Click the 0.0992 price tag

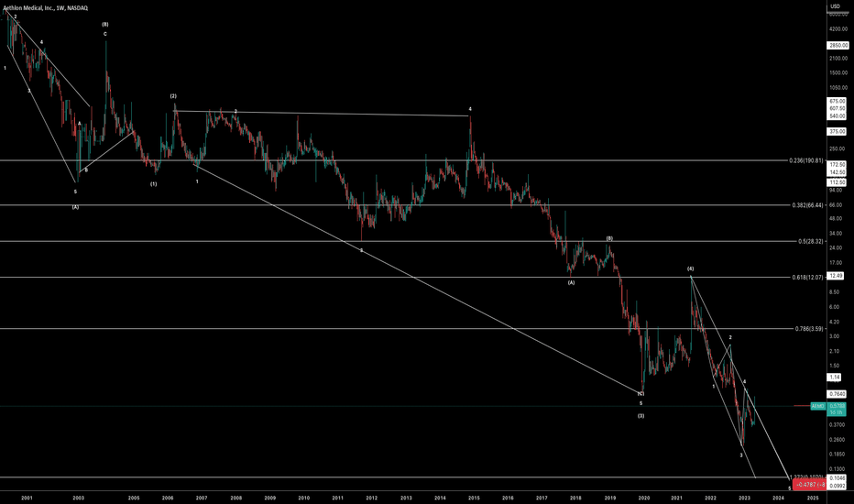pos(837,486)
